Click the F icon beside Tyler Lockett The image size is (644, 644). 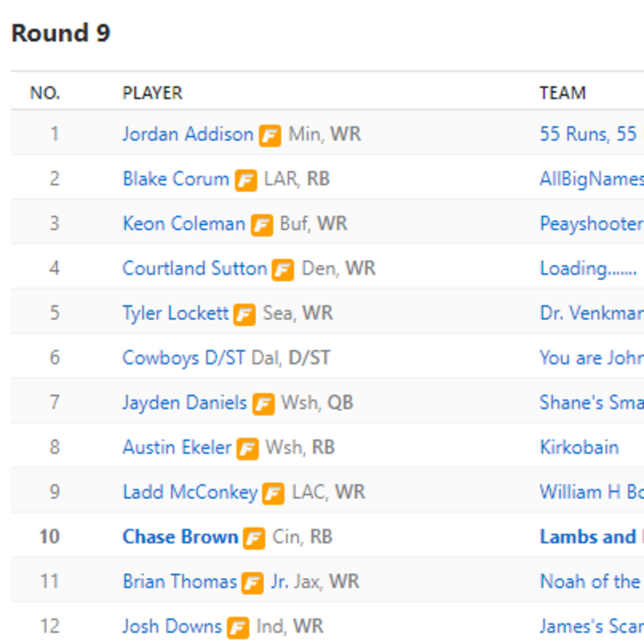point(244,314)
